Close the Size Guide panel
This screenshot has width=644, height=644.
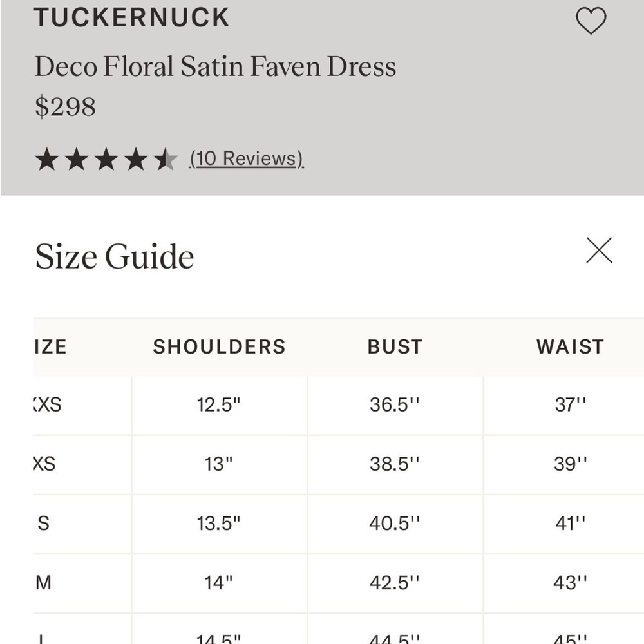pos(599,250)
